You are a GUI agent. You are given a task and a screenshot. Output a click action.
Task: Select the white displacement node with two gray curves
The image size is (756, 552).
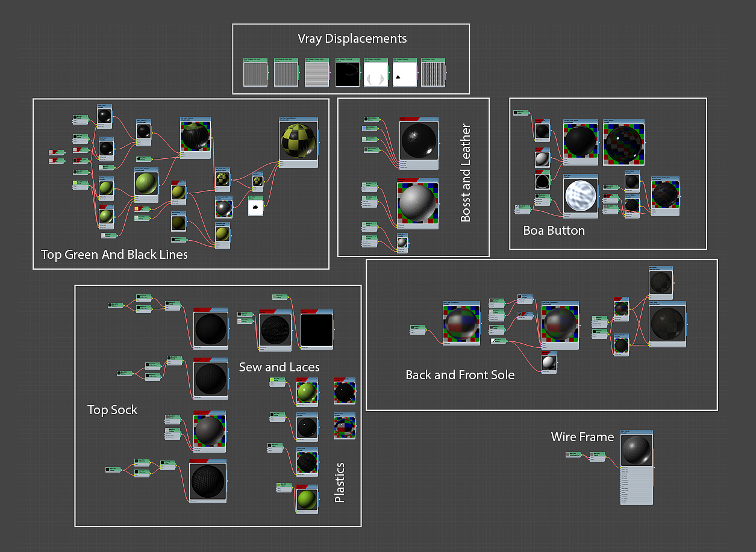pyautogui.click(x=376, y=73)
